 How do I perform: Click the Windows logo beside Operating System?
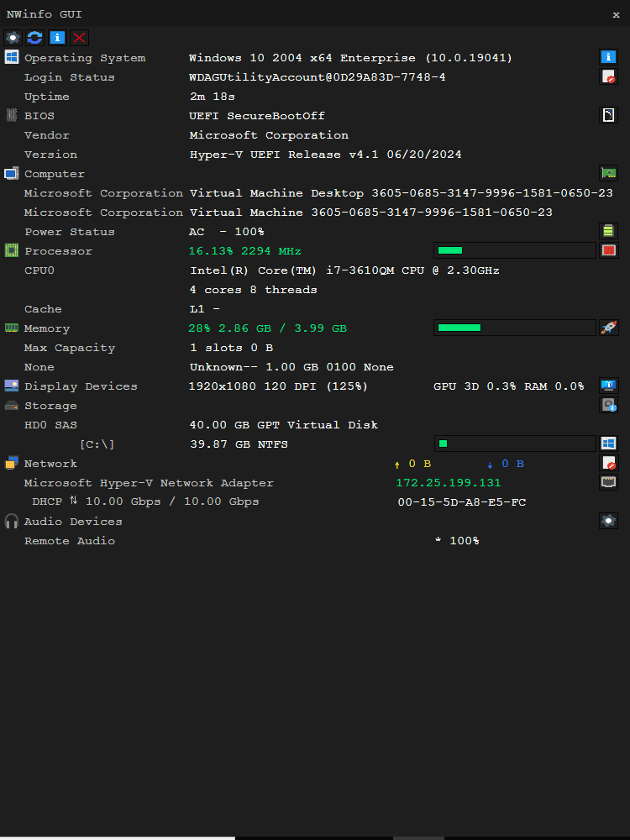click(x=12, y=57)
